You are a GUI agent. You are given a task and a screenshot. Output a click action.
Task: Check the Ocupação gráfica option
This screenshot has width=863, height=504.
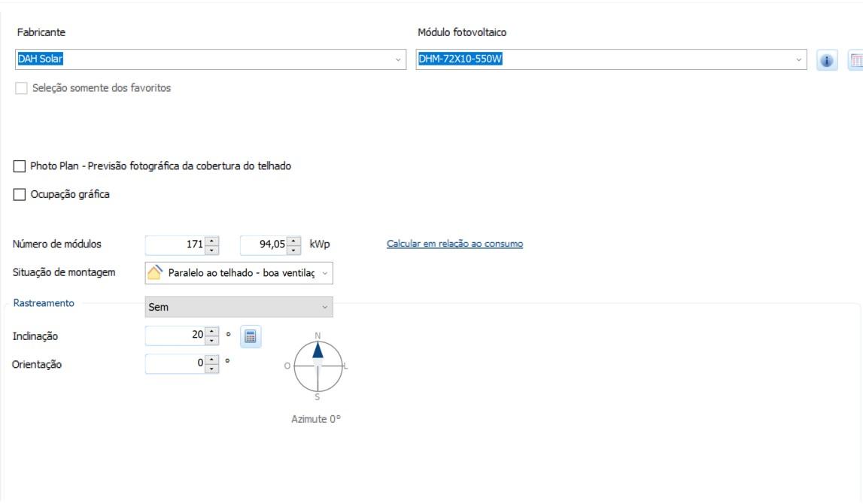[20, 194]
